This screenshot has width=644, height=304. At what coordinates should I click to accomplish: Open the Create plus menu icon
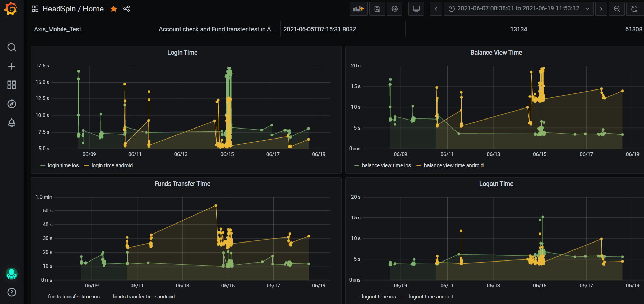click(12, 66)
